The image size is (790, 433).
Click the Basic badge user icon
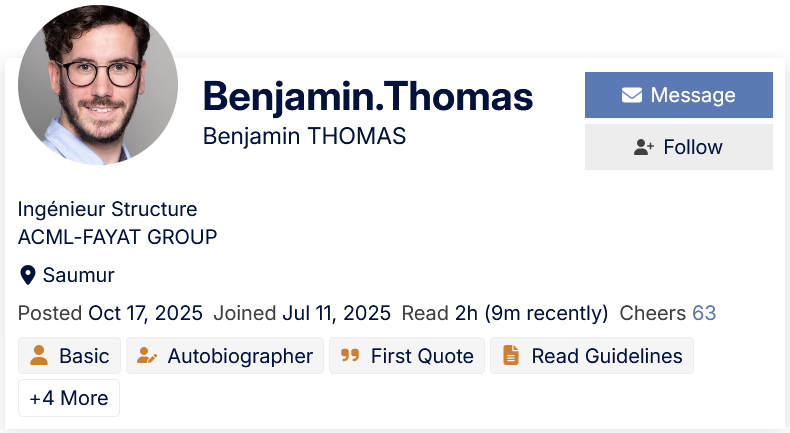[x=39, y=355]
